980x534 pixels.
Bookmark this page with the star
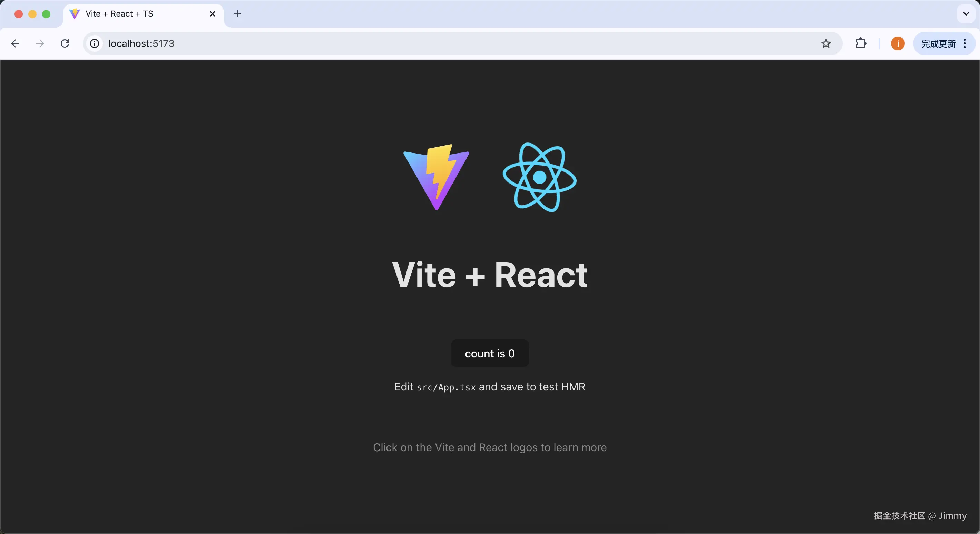pyautogui.click(x=825, y=44)
